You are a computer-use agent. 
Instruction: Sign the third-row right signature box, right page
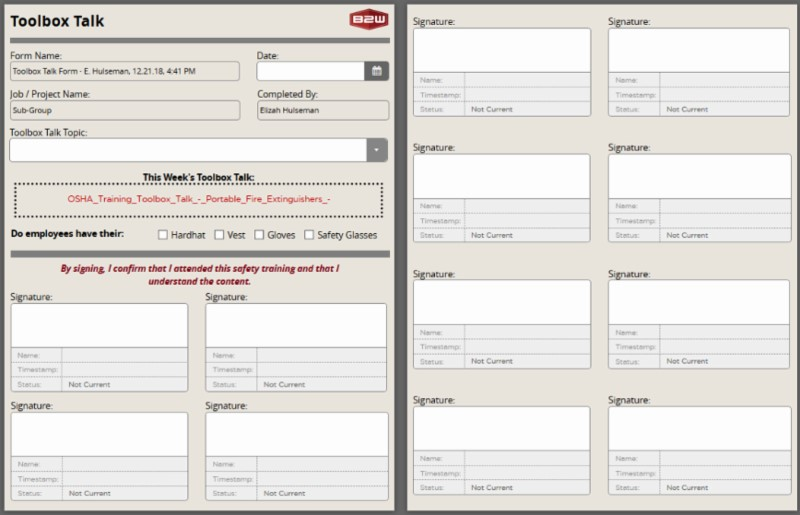(x=699, y=302)
